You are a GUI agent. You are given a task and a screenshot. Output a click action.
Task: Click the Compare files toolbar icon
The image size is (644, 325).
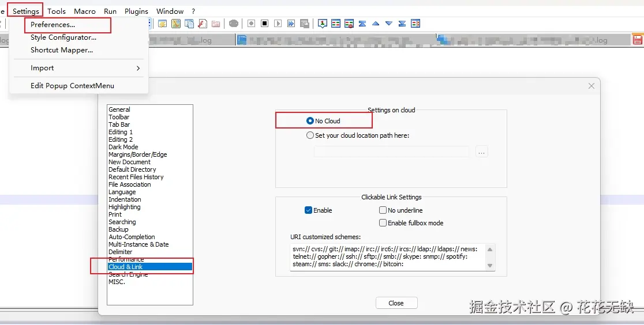(x=335, y=24)
